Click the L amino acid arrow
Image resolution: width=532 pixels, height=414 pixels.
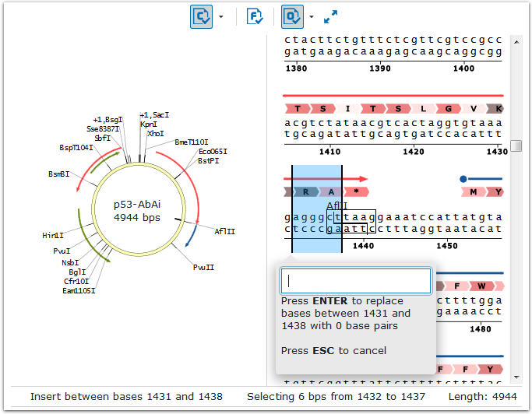423,109
